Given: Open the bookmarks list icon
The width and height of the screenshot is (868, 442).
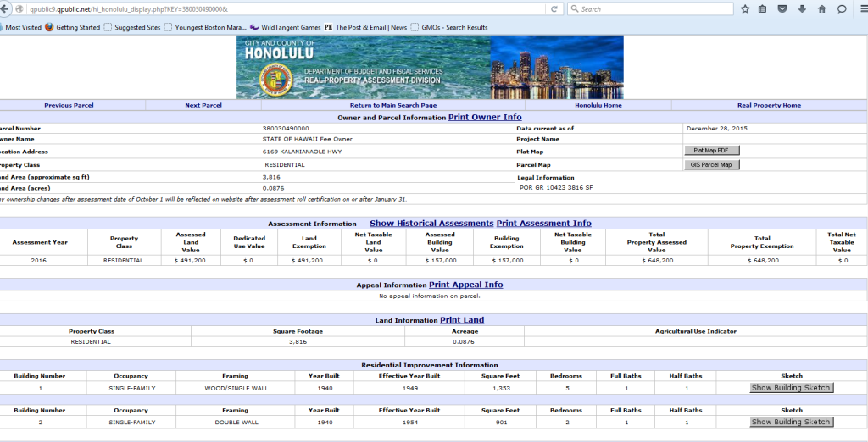Looking at the screenshot, I should click(763, 9).
